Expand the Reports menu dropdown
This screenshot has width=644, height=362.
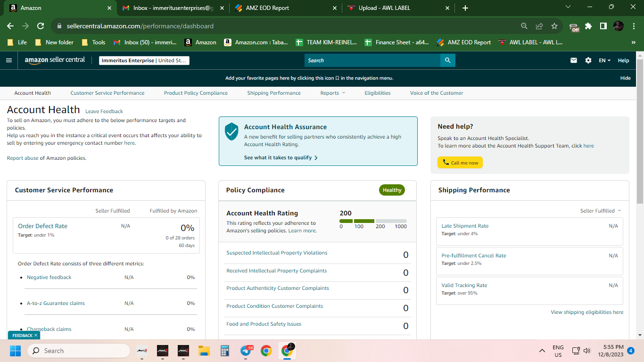click(x=333, y=93)
